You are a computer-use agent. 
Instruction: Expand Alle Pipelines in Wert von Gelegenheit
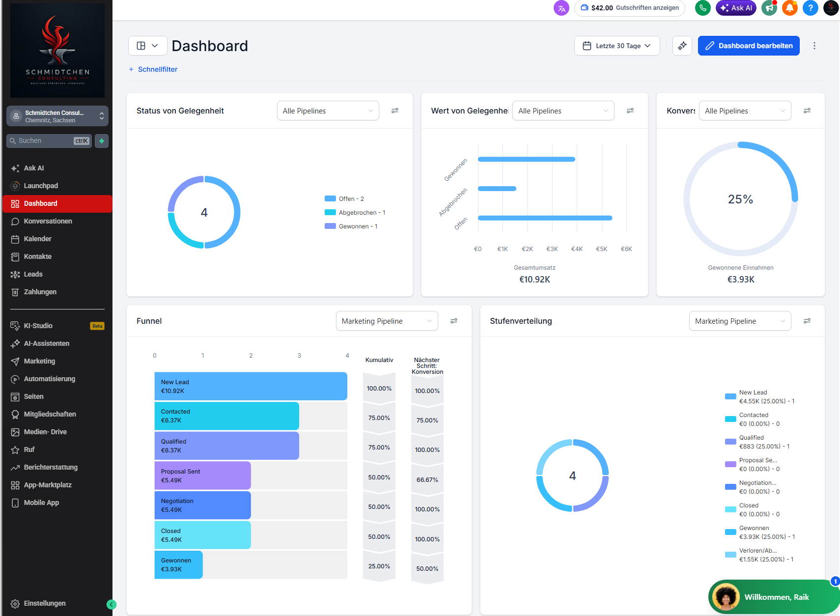pyautogui.click(x=563, y=111)
